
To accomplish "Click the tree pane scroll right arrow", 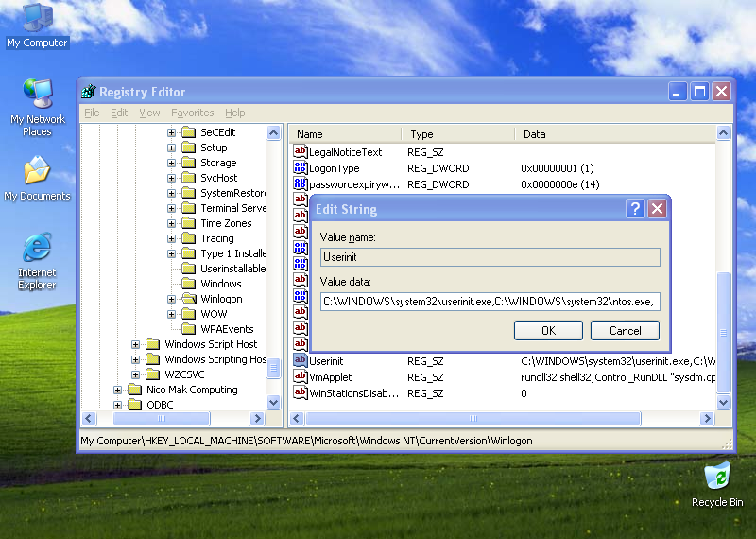I will pos(257,418).
